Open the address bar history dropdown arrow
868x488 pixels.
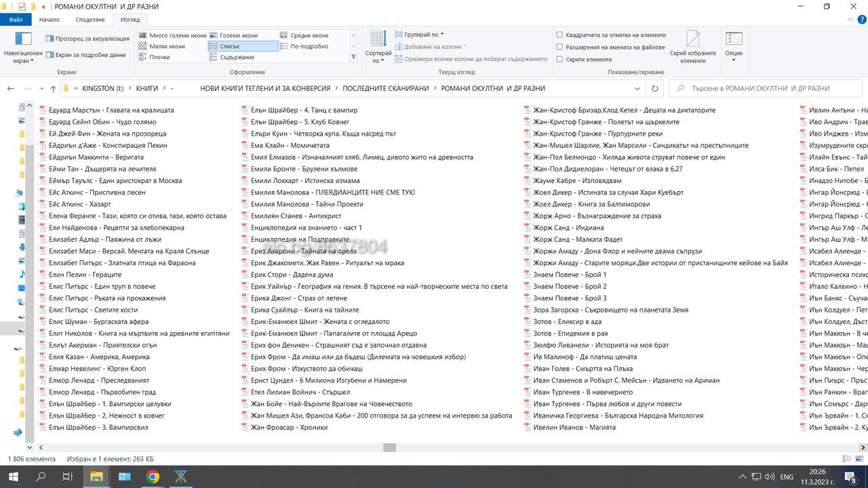[x=638, y=88]
